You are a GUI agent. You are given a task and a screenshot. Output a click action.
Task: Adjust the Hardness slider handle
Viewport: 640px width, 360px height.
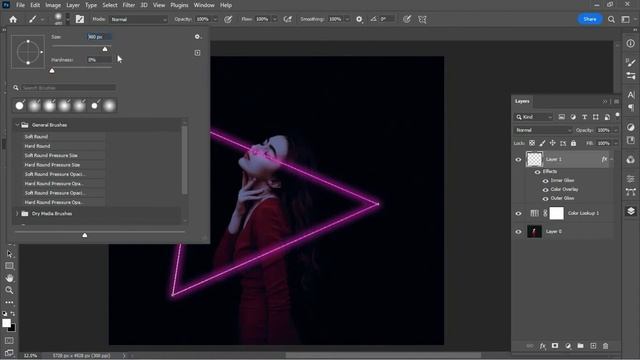click(x=52, y=71)
